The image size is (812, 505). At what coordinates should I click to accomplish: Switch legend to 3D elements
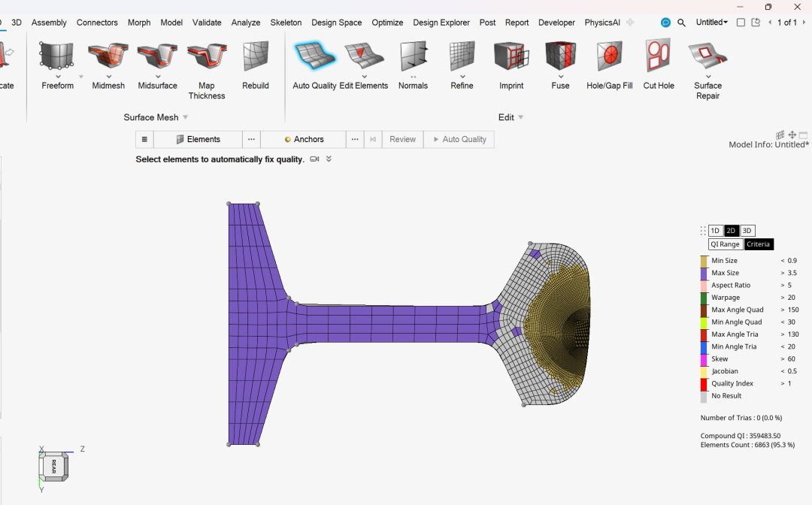(747, 231)
